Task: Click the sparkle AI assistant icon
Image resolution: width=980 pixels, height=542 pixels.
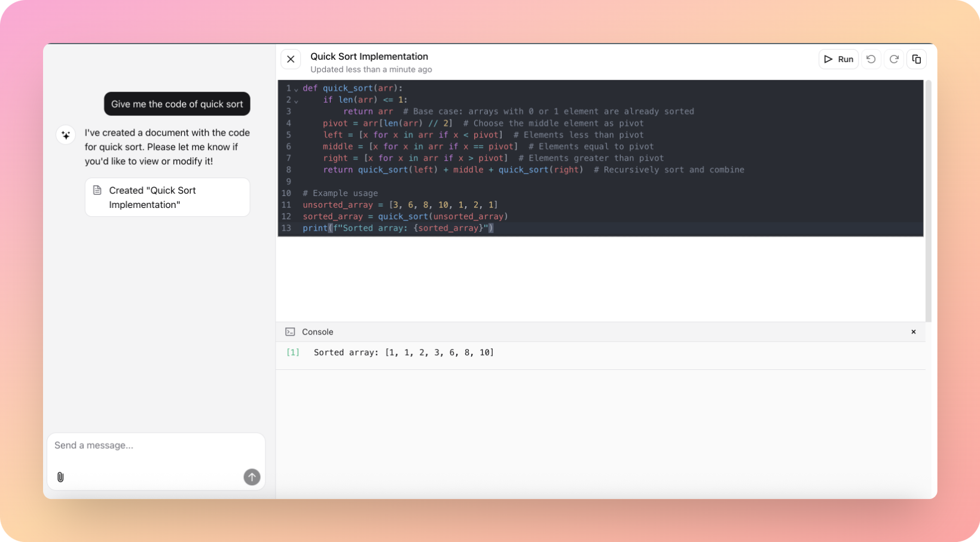Action: (x=66, y=134)
